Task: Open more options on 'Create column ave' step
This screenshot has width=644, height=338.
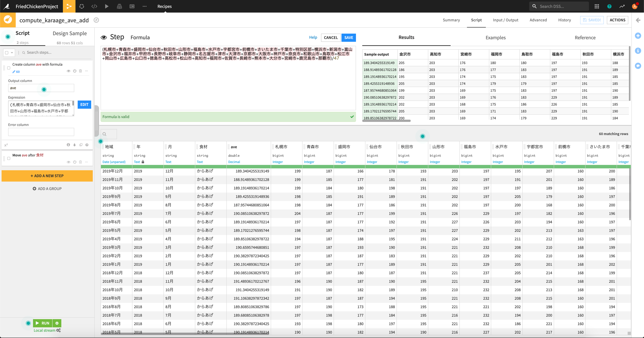Action: coord(86,71)
